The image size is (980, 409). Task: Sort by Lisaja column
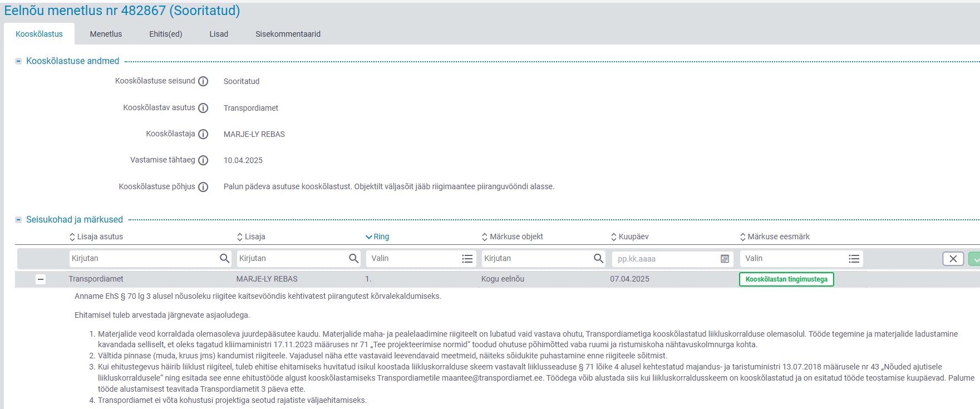click(251, 236)
